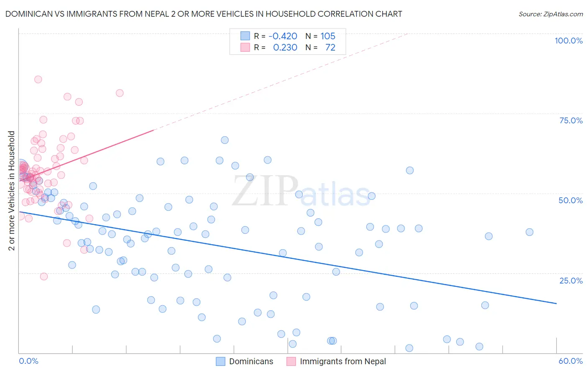The image size is (588, 373).
Task: Click the pink Immigrants from Nepal legend swatch
Action: 291,361
